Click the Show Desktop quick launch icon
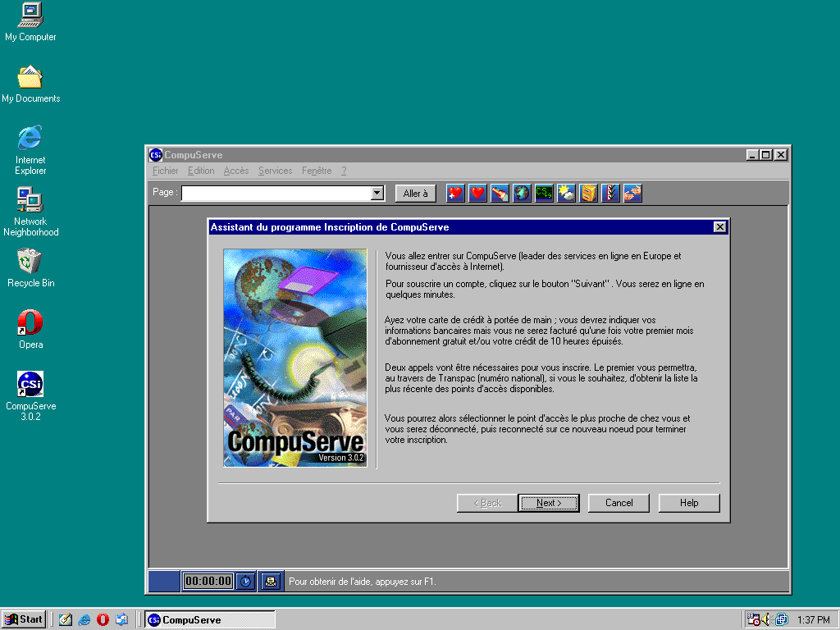The width and height of the screenshot is (840, 630). point(66,620)
